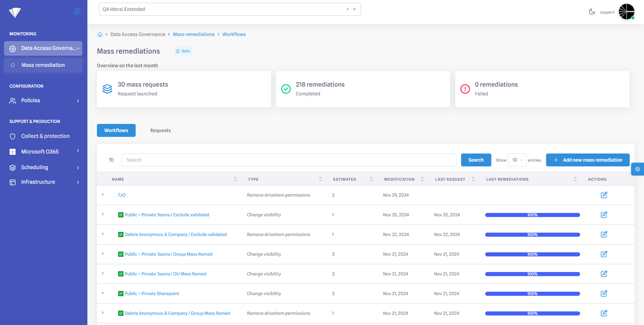
Task: Click the home breadcrumb icon
Action: 100,34
